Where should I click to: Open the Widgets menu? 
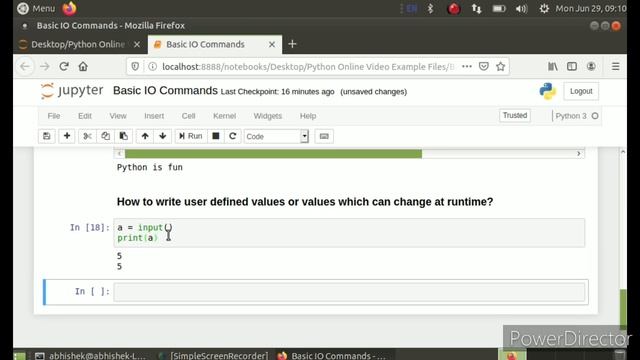(268, 116)
